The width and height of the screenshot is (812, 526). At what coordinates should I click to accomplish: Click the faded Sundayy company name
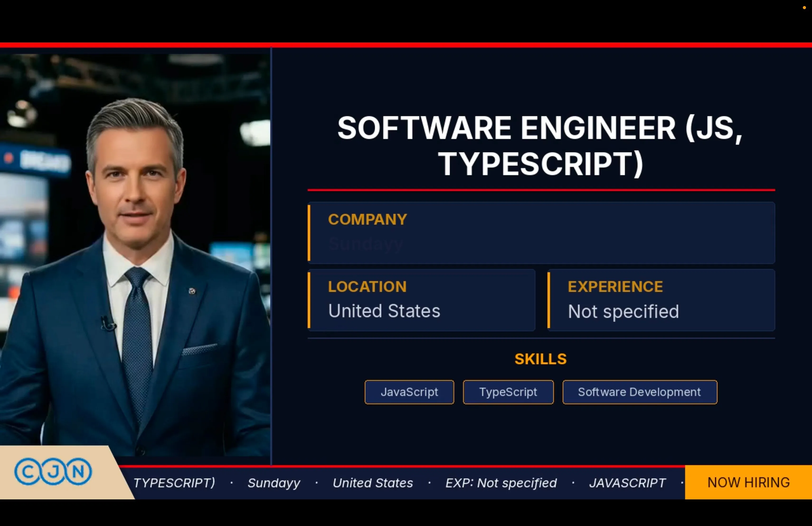365,244
